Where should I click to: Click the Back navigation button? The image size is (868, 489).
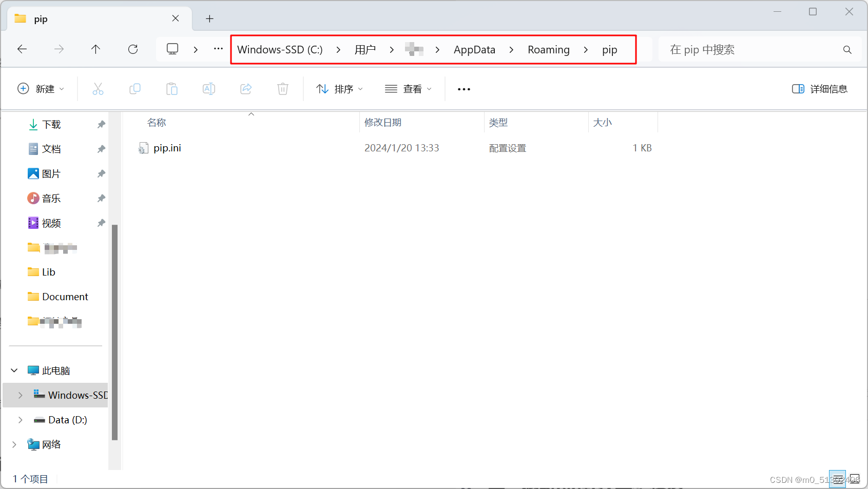(22, 49)
